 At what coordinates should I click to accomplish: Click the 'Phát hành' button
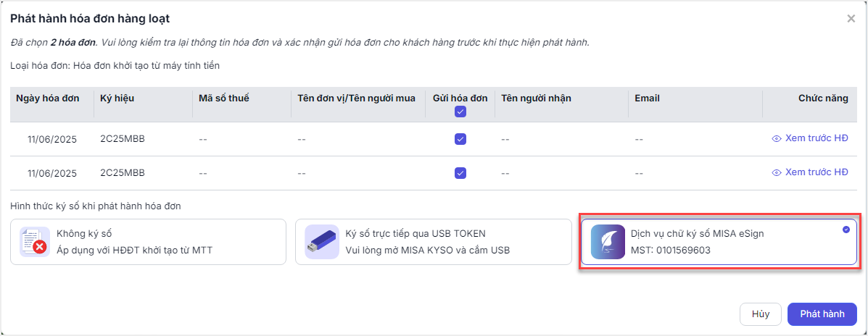tap(822, 314)
